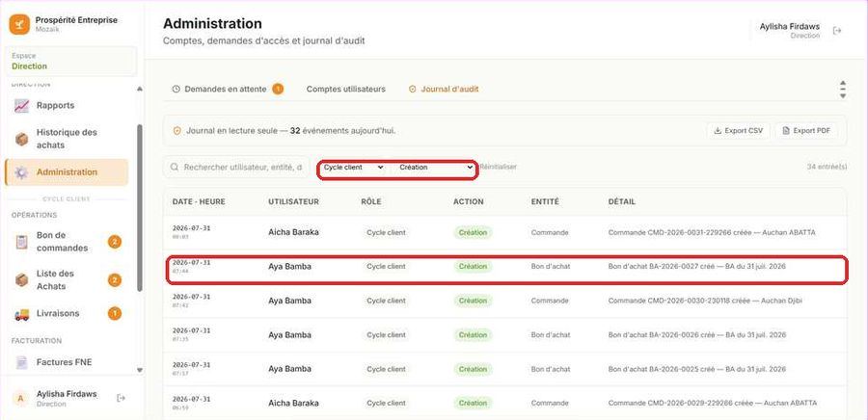The width and height of the screenshot is (868, 420).
Task: Click the Livraisons truck icon
Action: (x=21, y=314)
